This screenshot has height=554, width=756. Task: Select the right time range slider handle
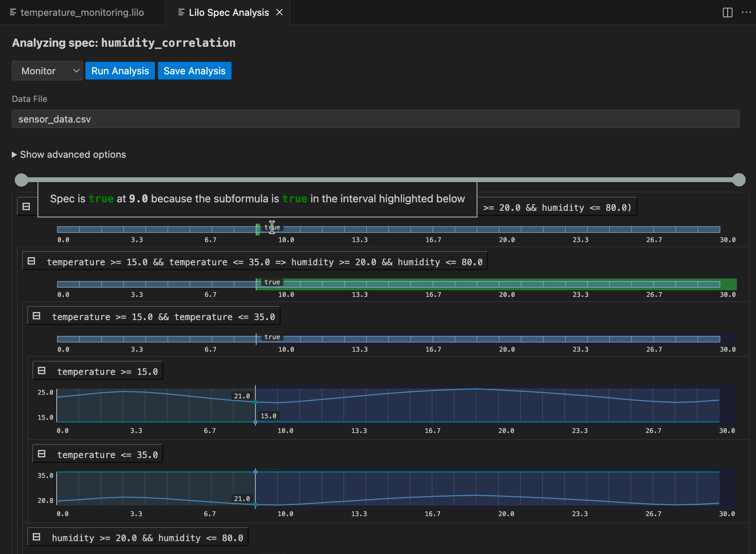click(x=739, y=180)
